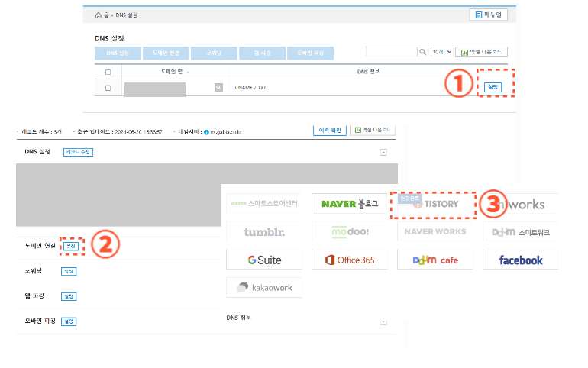Click the 레코드 수정 button

(78, 152)
